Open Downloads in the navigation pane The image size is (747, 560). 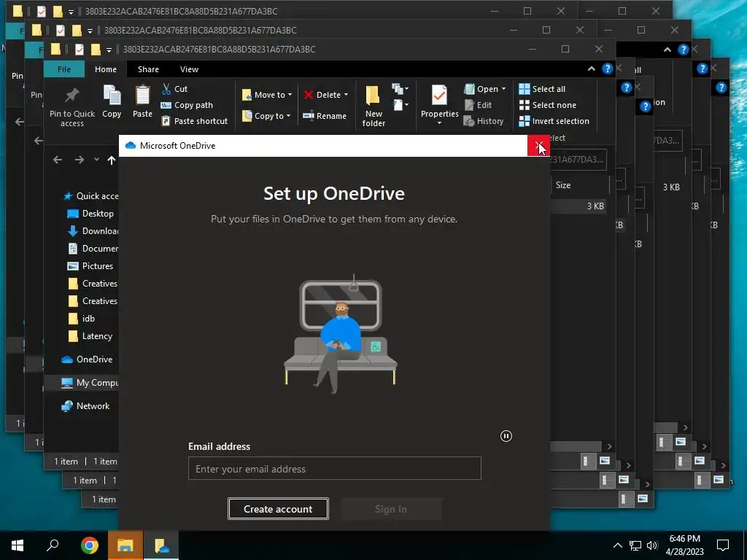pyautogui.click(x=93, y=231)
